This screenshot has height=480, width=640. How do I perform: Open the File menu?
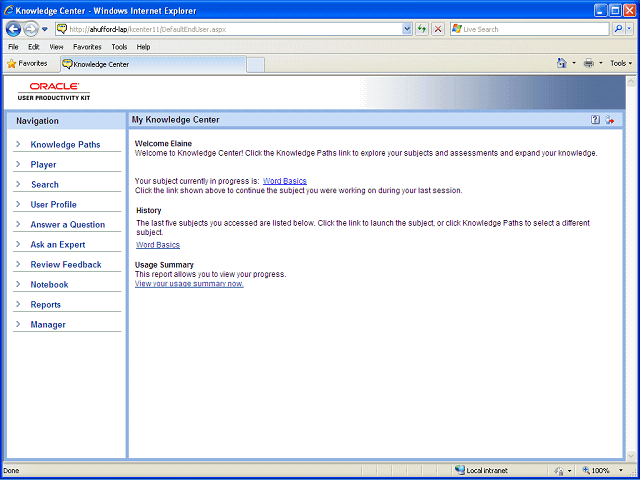(13, 47)
